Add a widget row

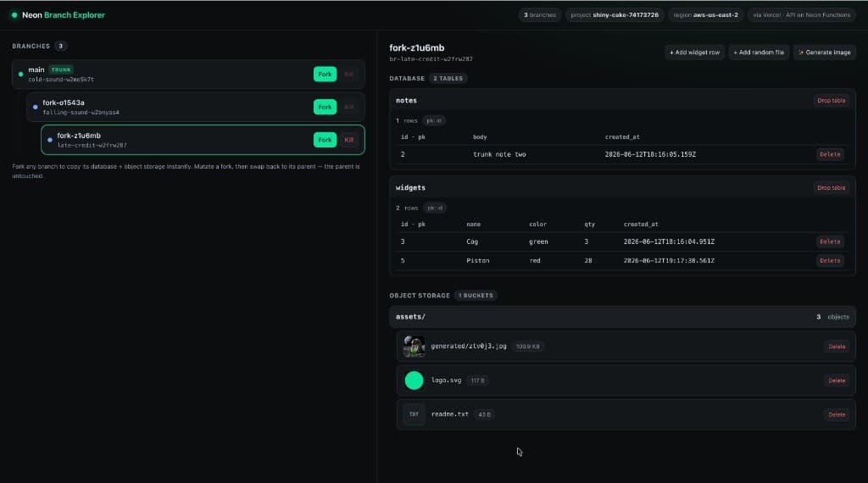pos(694,53)
